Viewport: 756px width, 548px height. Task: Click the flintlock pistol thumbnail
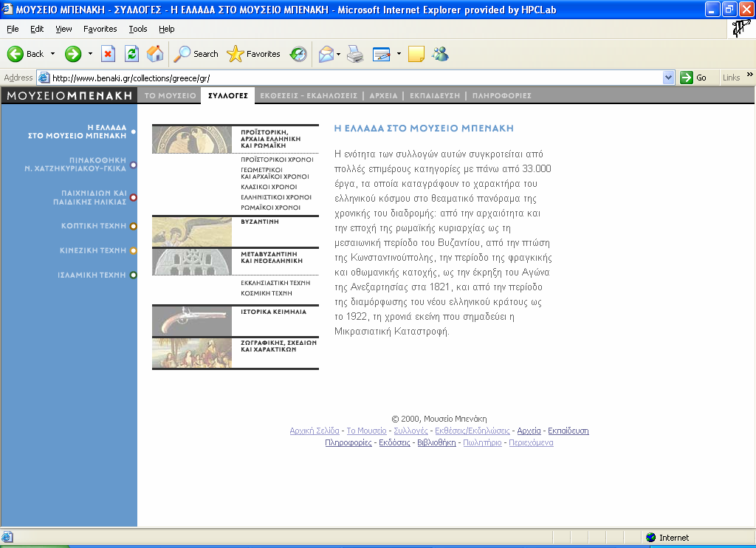(x=192, y=321)
